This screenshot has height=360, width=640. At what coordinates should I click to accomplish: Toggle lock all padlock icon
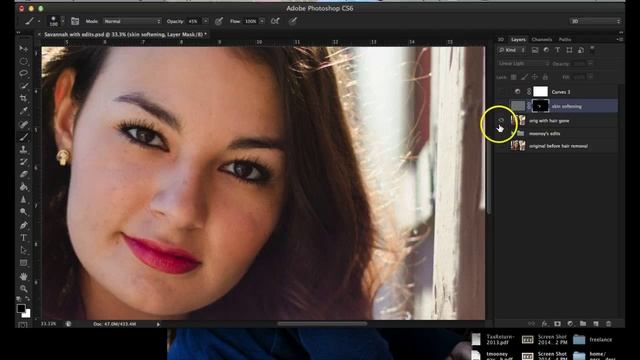click(545, 77)
